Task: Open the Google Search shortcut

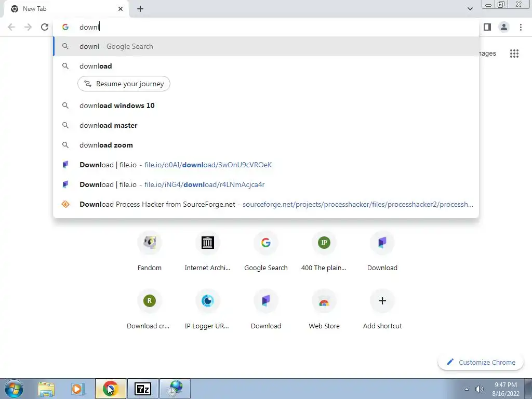Action: pos(266,251)
